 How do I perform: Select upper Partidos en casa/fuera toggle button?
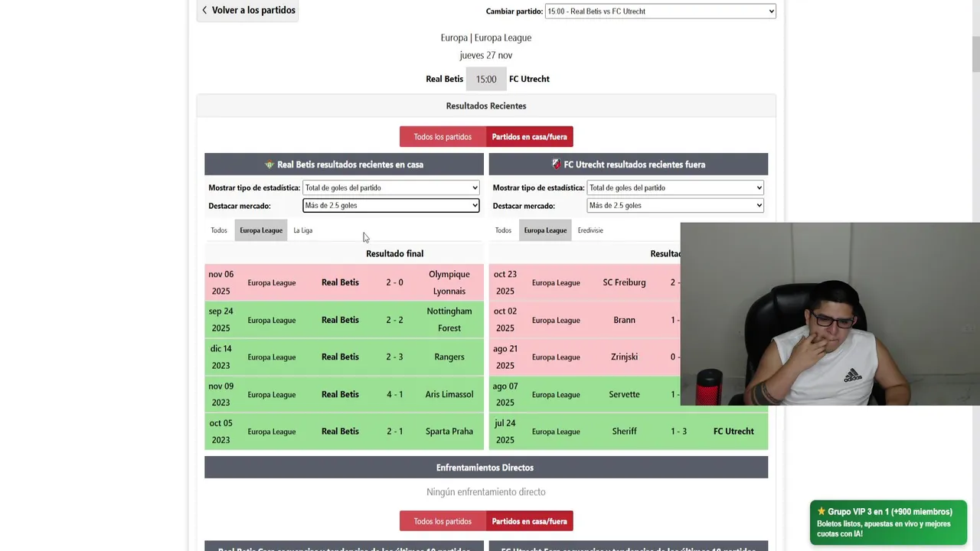tap(529, 137)
